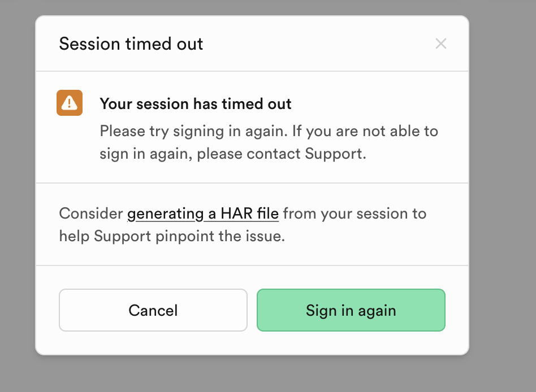The width and height of the screenshot is (536, 392).
Task: Open the generating a HAR file link
Action: [202, 214]
